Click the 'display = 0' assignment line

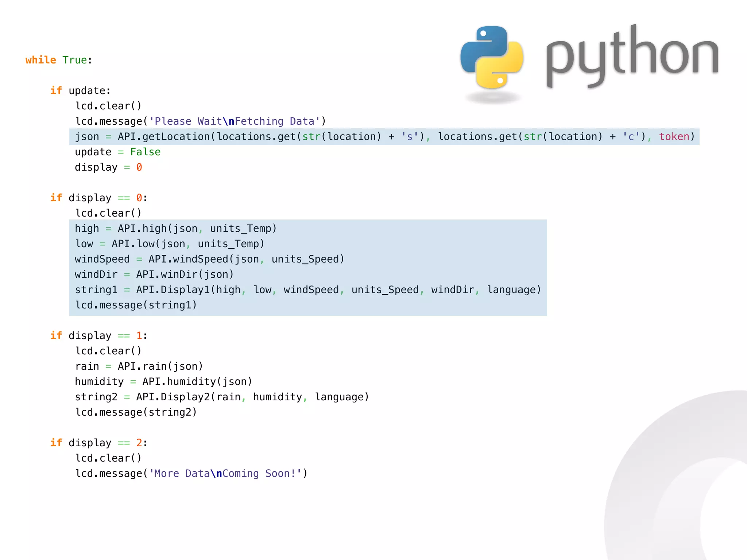pos(109,167)
